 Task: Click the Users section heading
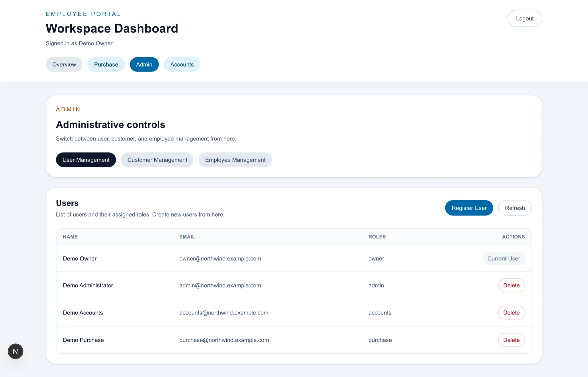click(67, 203)
